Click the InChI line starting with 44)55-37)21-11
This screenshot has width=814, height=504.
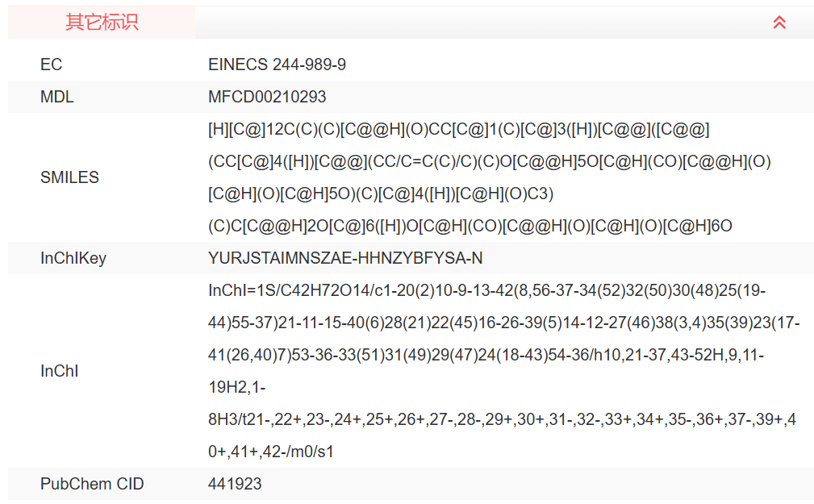(503, 323)
